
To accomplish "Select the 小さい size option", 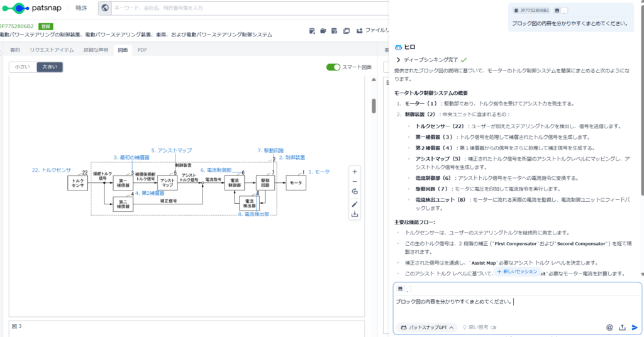I will (23, 67).
